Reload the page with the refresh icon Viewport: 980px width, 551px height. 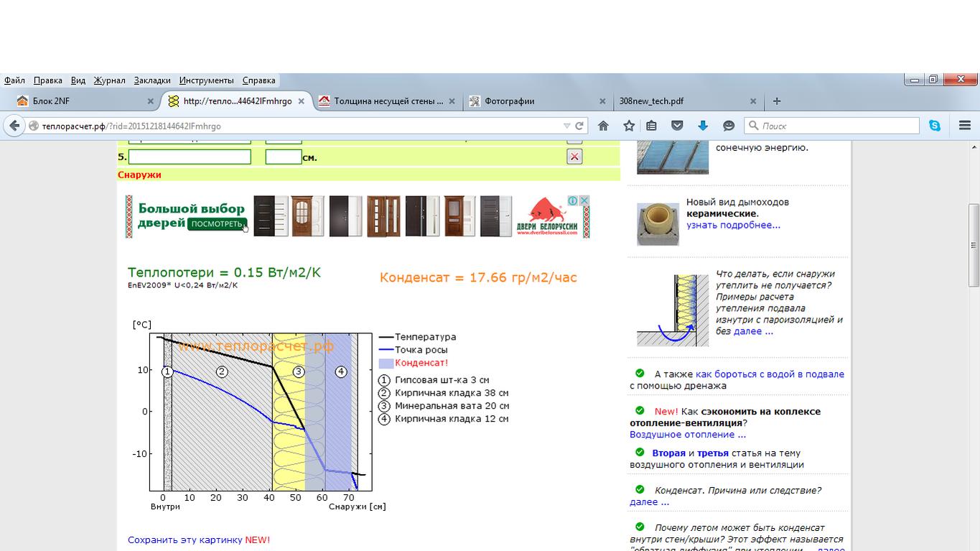[579, 126]
